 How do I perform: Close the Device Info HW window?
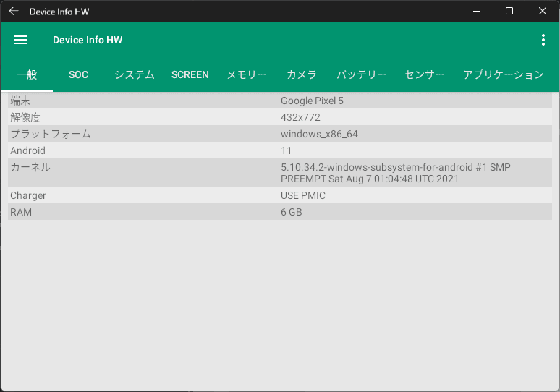(543, 11)
